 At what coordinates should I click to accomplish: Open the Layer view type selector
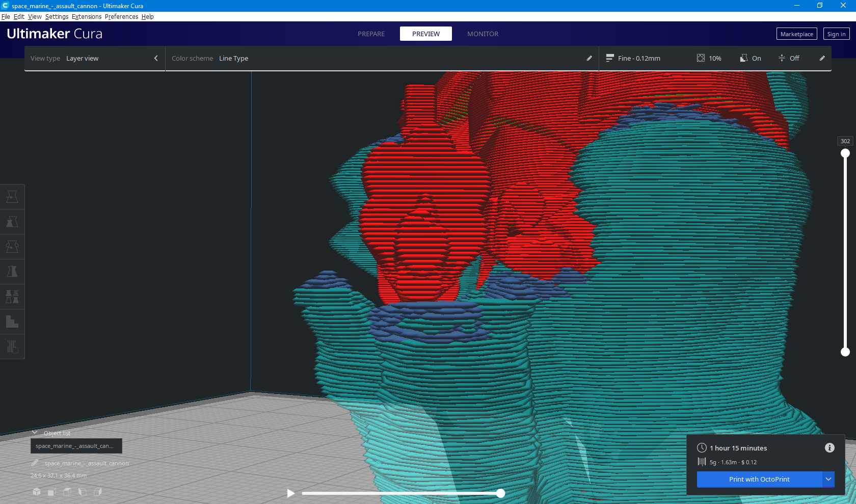tap(95, 58)
